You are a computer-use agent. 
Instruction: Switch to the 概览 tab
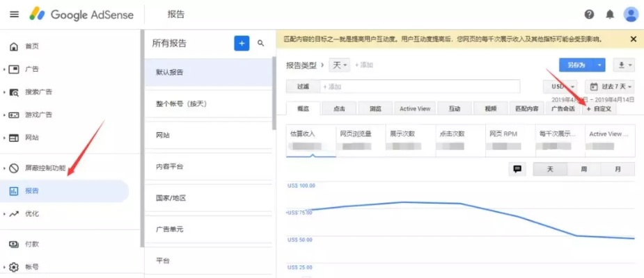click(x=303, y=108)
